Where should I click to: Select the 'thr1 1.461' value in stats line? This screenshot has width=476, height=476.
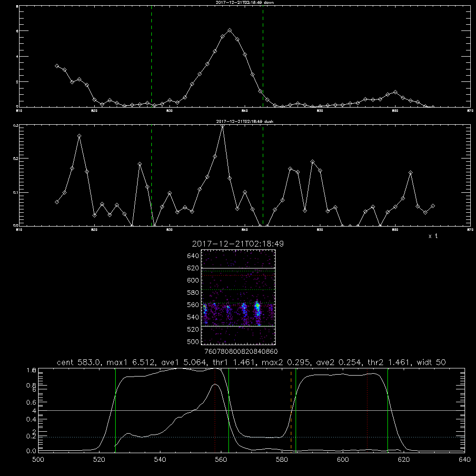tap(233, 362)
